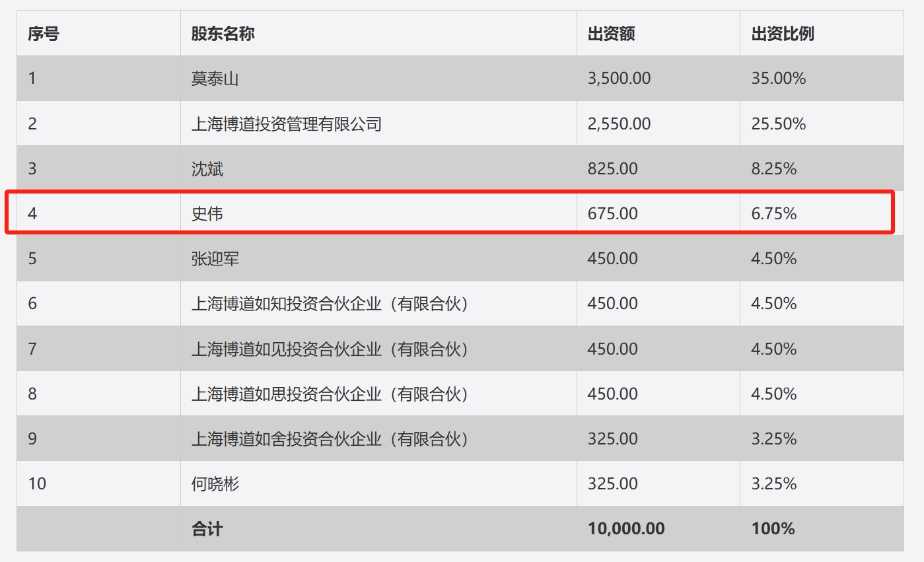Click 上海博道如舍投资合伙企业 cell
Screen dimensions: 924x562
pyautogui.click(x=330, y=439)
